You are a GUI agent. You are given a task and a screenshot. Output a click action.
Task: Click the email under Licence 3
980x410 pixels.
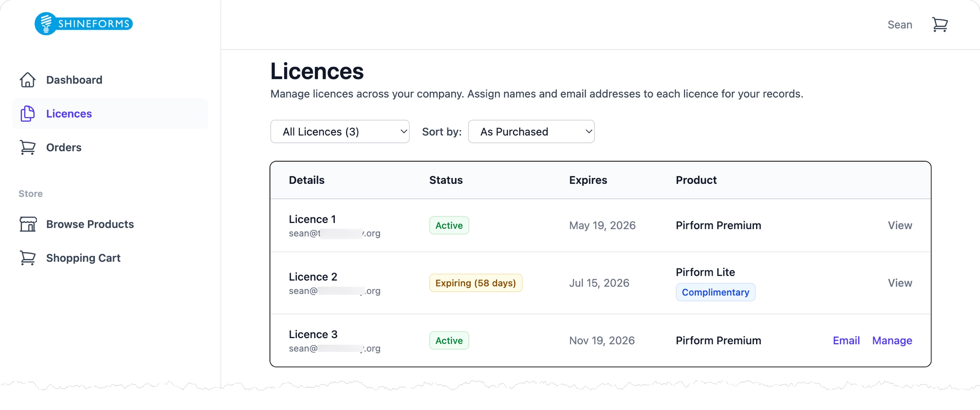[x=334, y=349]
